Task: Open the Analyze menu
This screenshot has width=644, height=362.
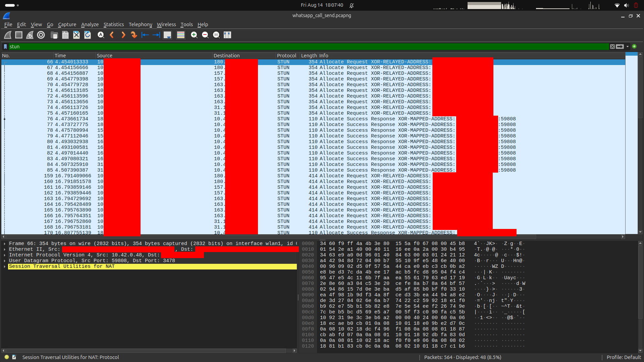Action: (90, 24)
